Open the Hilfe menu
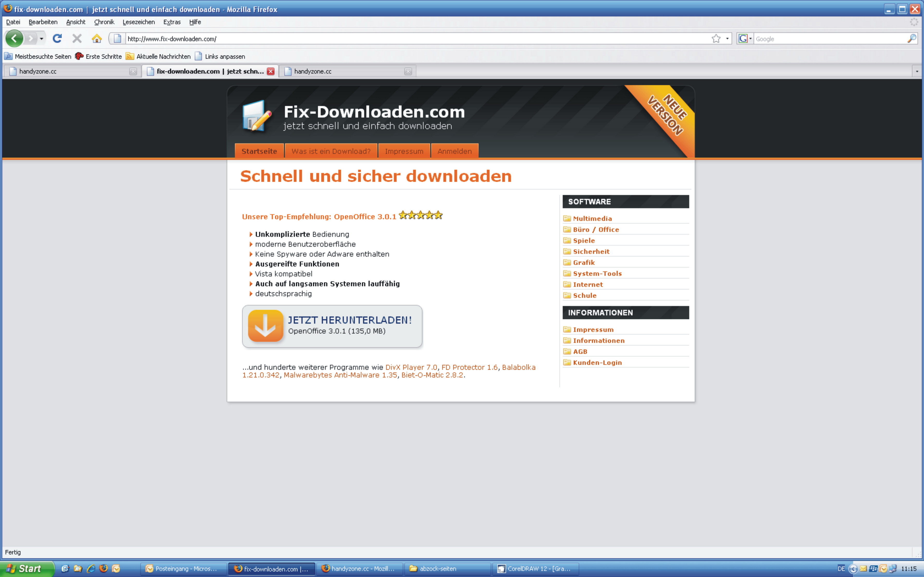This screenshot has width=924, height=577. [x=195, y=22]
